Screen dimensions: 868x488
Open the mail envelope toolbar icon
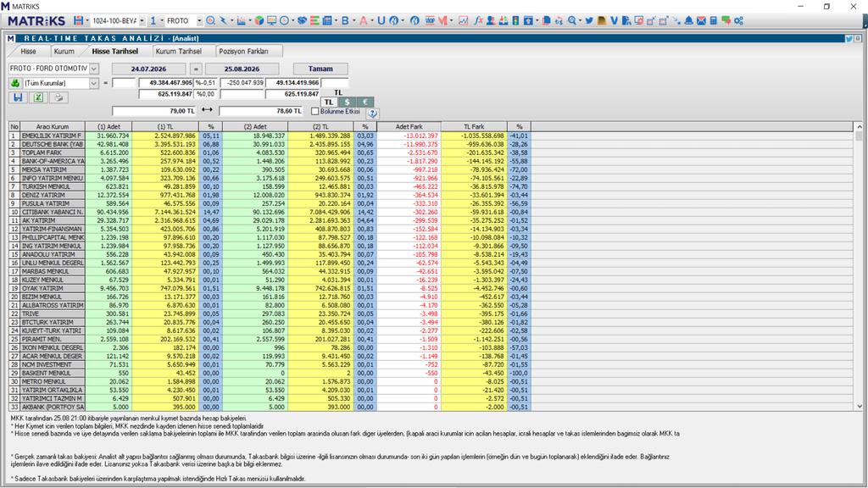pos(701,20)
